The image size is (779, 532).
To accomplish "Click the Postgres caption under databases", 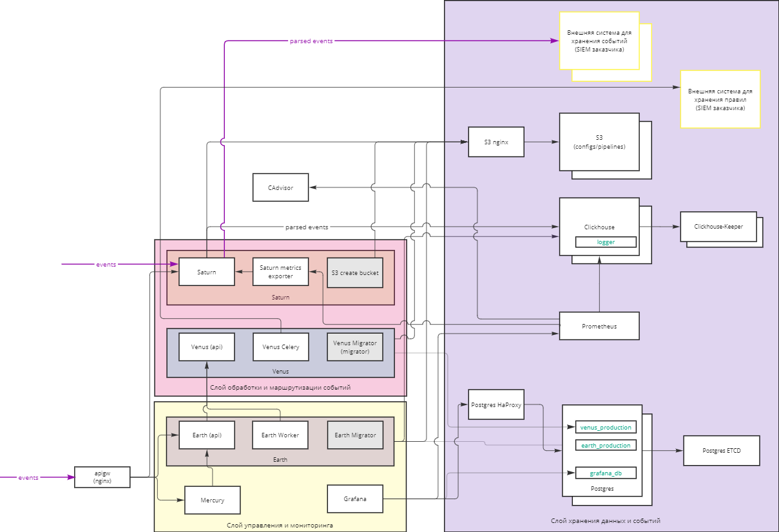I will point(602,489).
